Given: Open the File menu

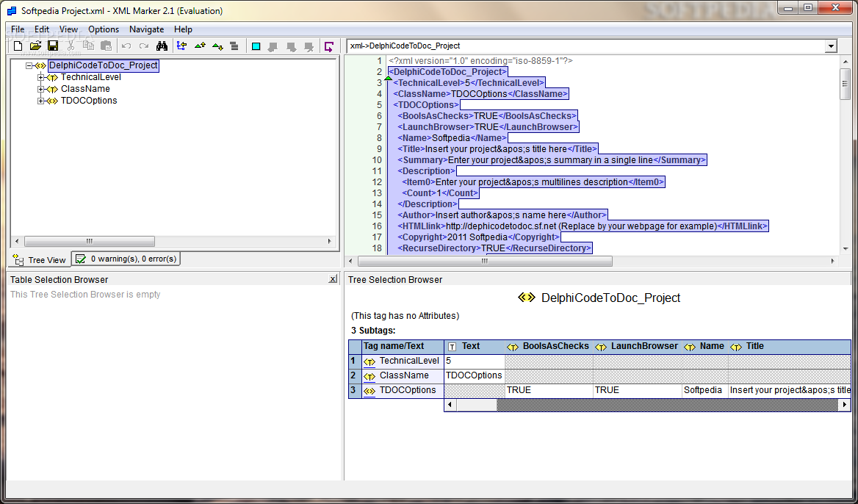Looking at the screenshot, I should point(18,29).
